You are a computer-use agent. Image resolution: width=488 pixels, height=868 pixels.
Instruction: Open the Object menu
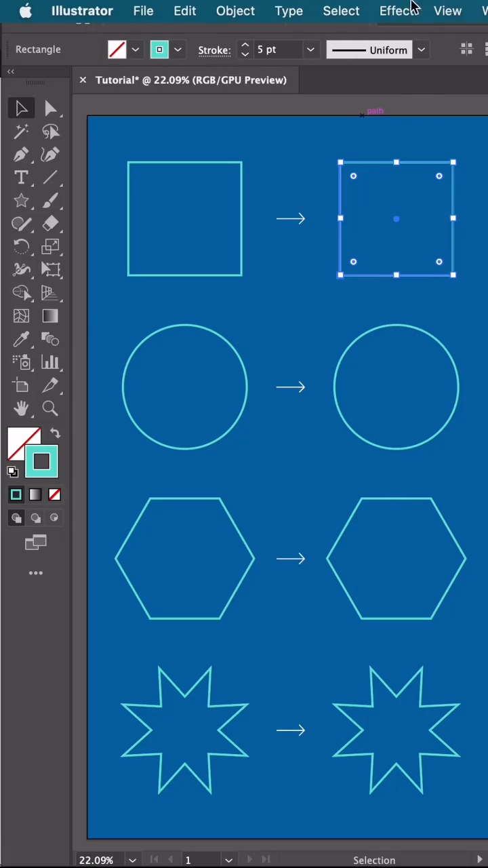pyautogui.click(x=235, y=11)
